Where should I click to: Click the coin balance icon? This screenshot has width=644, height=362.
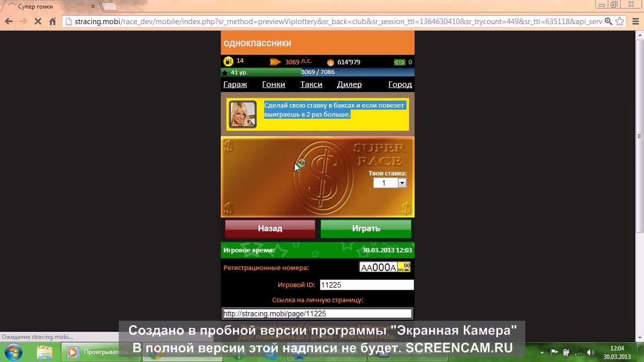pyautogui.click(x=331, y=62)
